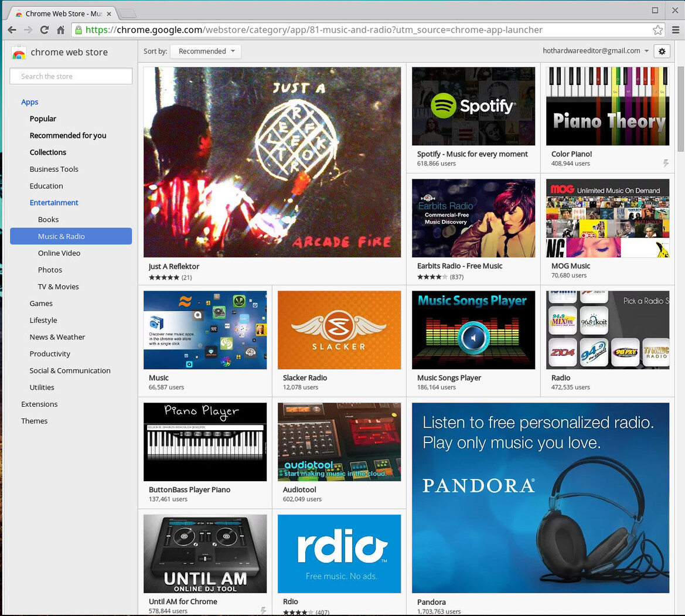Open the Slacker Radio orange thumbnail
The width and height of the screenshot is (685, 616).
(x=339, y=330)
